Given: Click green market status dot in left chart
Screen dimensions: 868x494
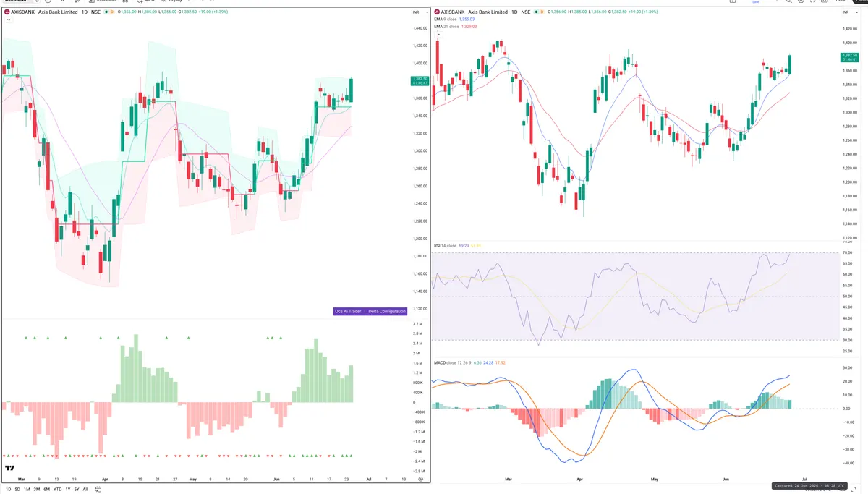Looking at the screenshot, I should coord(106,12).
